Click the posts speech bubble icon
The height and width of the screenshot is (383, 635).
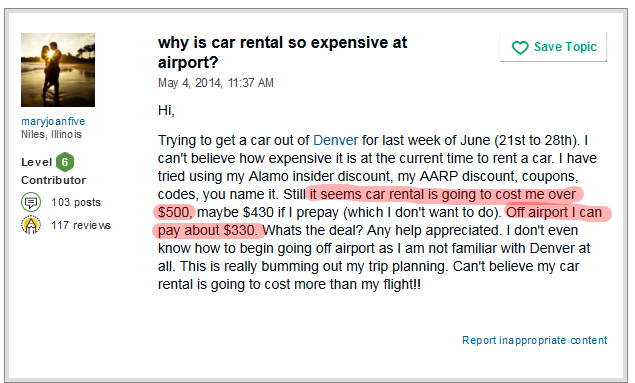click(31, 202)
